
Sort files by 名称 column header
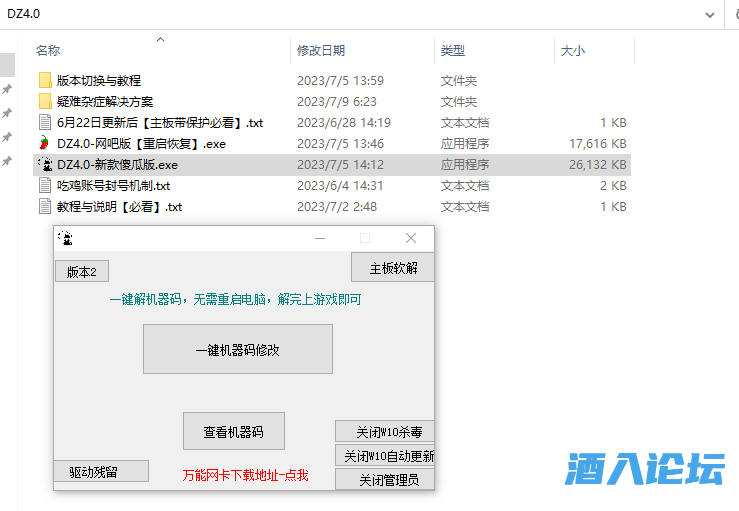48,50
